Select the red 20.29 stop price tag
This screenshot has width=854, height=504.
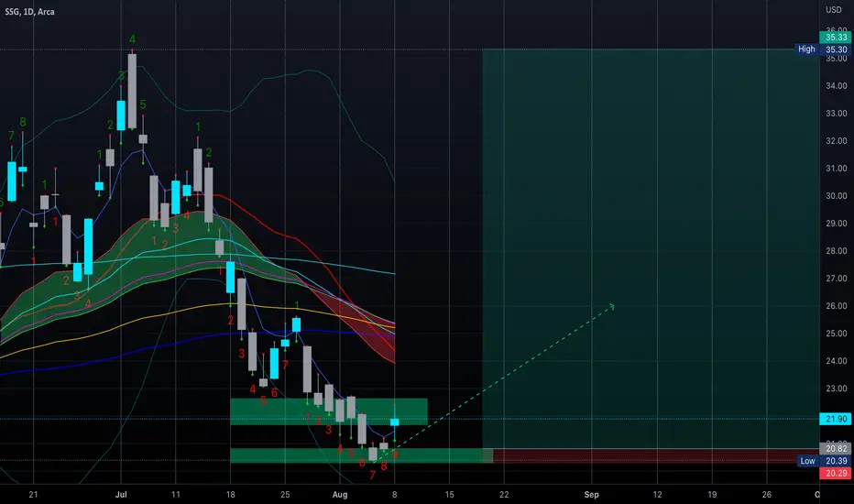(x=836, y=473)
